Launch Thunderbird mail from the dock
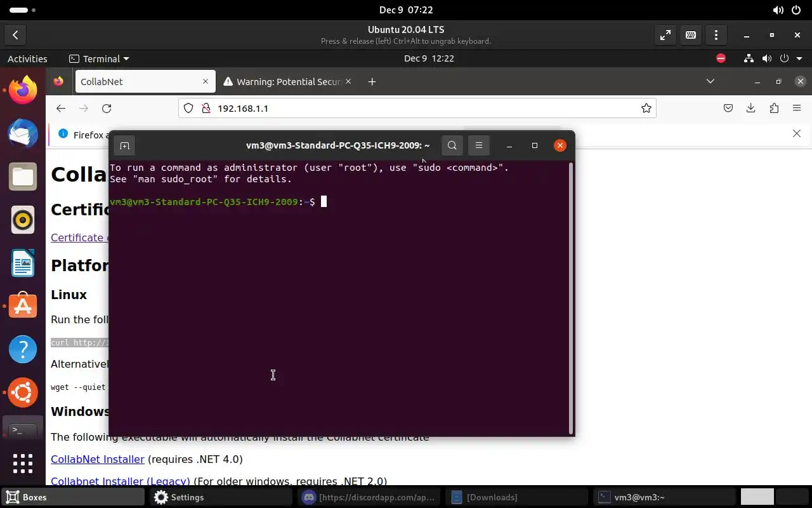The height and width of the screenshot is (508, 812). 23,133
